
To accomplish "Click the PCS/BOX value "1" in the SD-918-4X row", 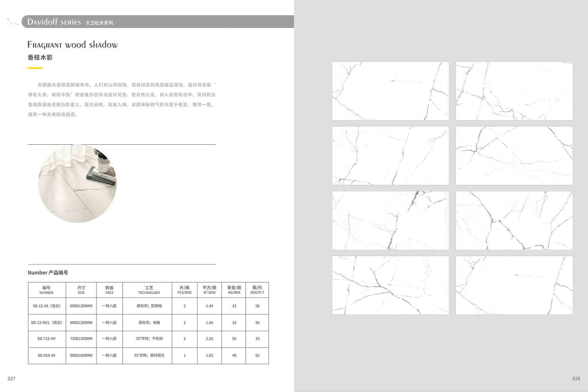I will [x=185, y=355].
